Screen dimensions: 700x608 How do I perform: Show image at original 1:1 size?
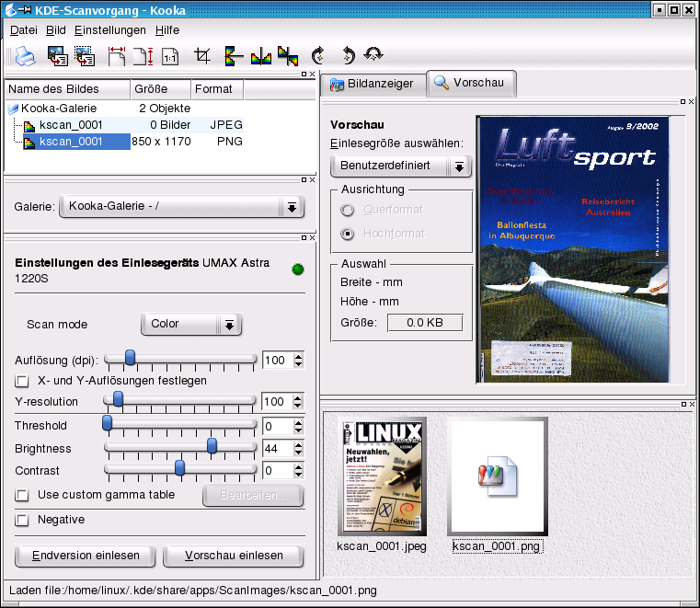(170, 57)
